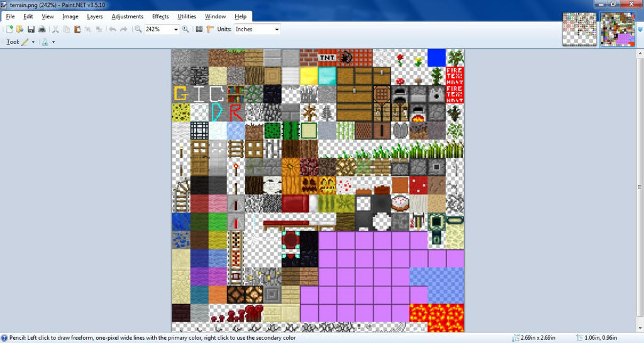Toggle the pixel grid display
The height and width of the screenshot is (343, 644).
point(199,30)
